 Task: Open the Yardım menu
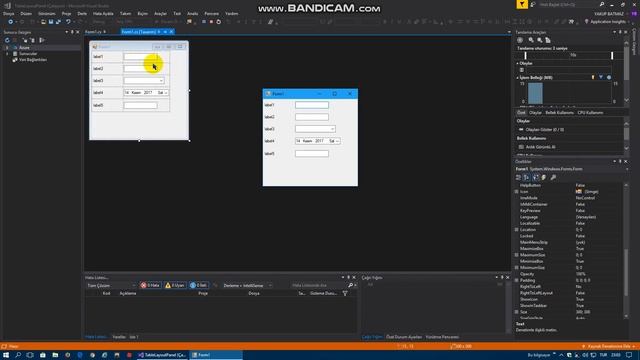click(x=231, y=13)
